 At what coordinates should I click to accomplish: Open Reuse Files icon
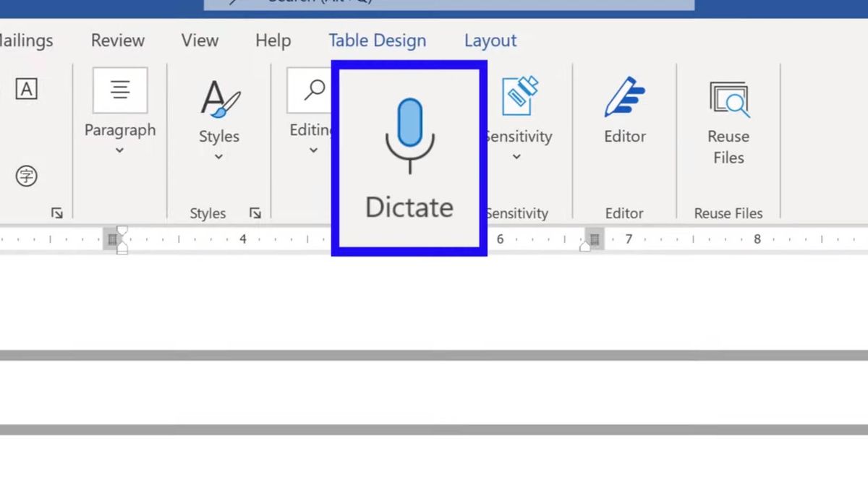(x=729, y=99)
